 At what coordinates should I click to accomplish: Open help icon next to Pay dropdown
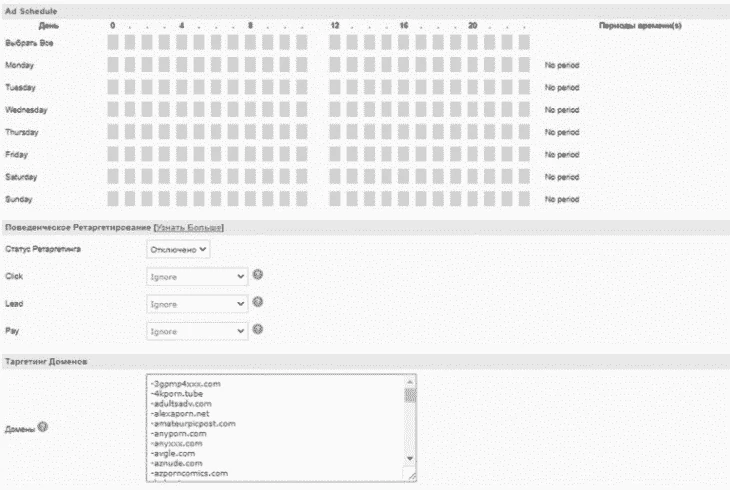tap(257, 329)
